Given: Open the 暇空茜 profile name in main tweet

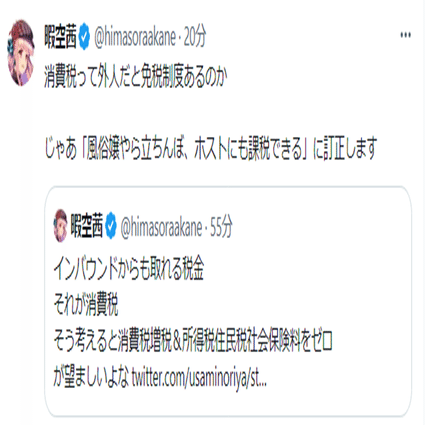Looking at the screenshot, I should pos(60,37).
